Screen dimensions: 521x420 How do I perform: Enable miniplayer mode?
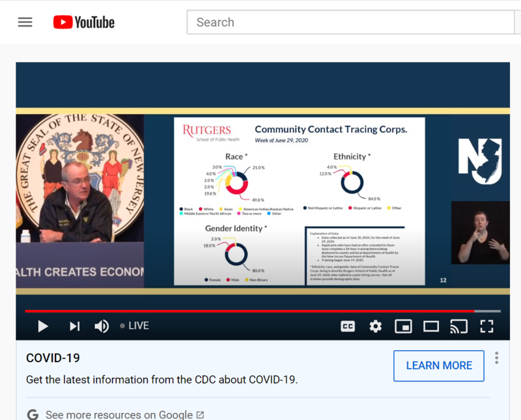403,326
